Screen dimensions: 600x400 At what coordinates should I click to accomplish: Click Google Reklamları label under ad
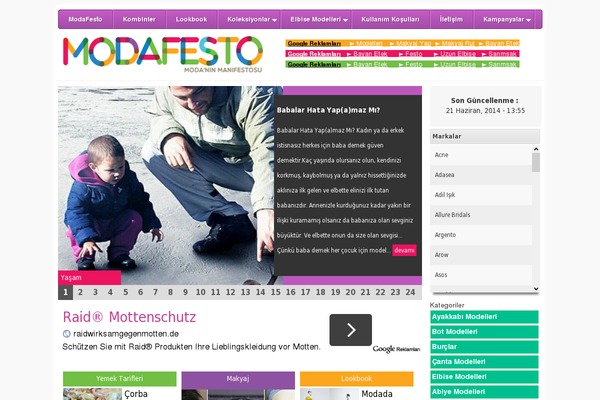pyautogui.click(x=396, y=349)
